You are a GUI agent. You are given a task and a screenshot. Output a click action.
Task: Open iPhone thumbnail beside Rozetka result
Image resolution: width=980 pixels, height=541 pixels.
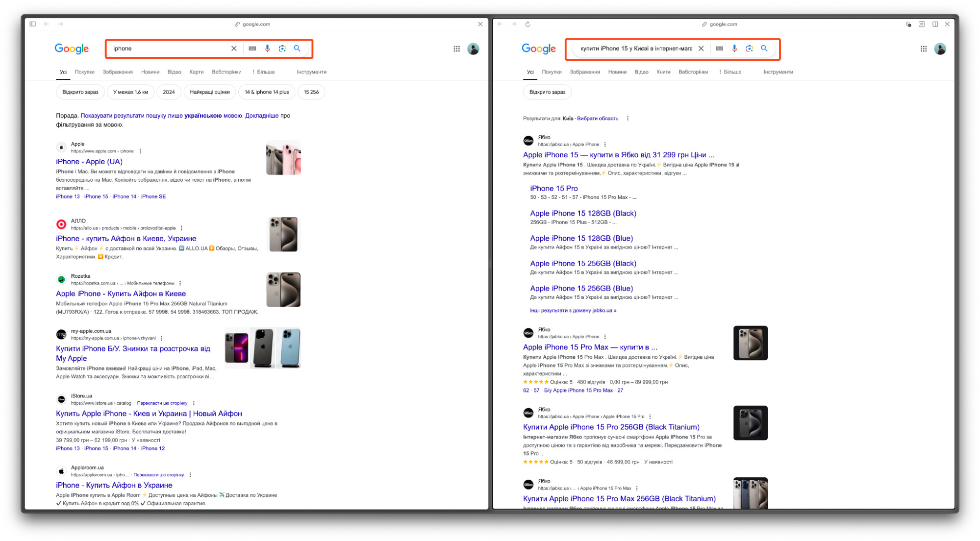click(283, 290)
